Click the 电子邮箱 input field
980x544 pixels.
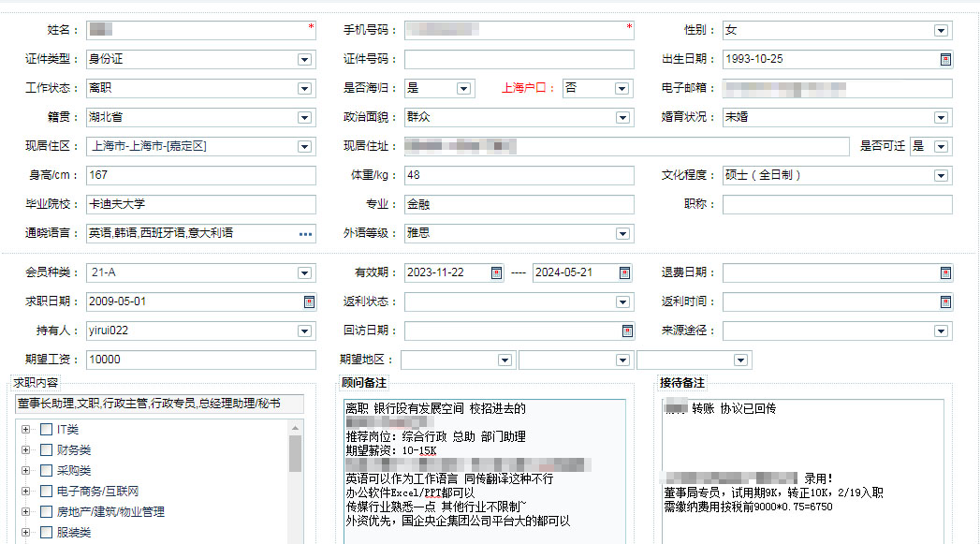[x=838, y=89]
